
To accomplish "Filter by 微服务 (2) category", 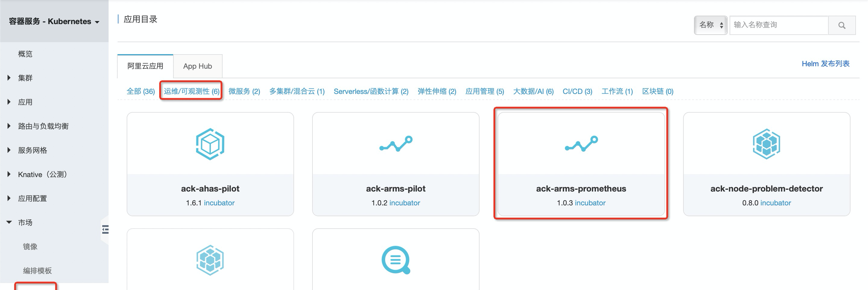I will tap(244, 91).
